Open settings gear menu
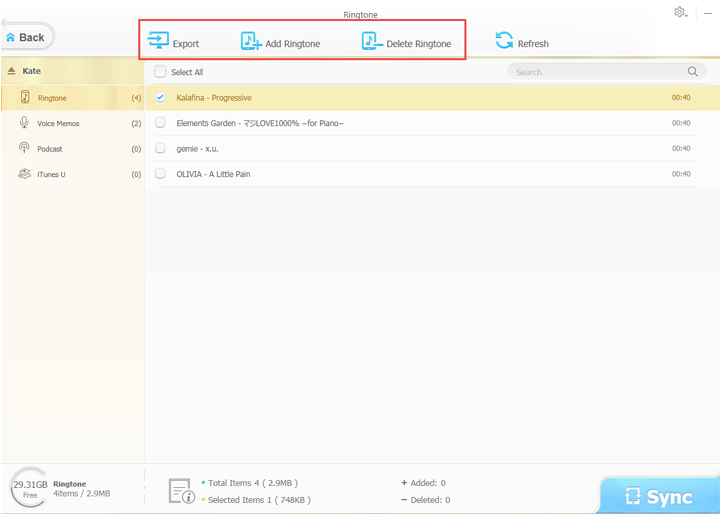723x516 pixels. (x=680, y=12)
